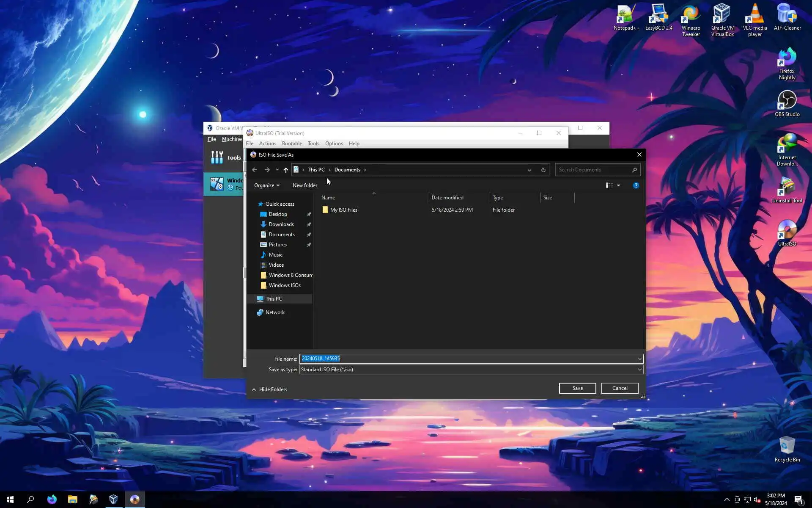The width and height of the screenshot is (812, 508).
Task: Expand the Save as type dropdown
Action: point(639,370)
